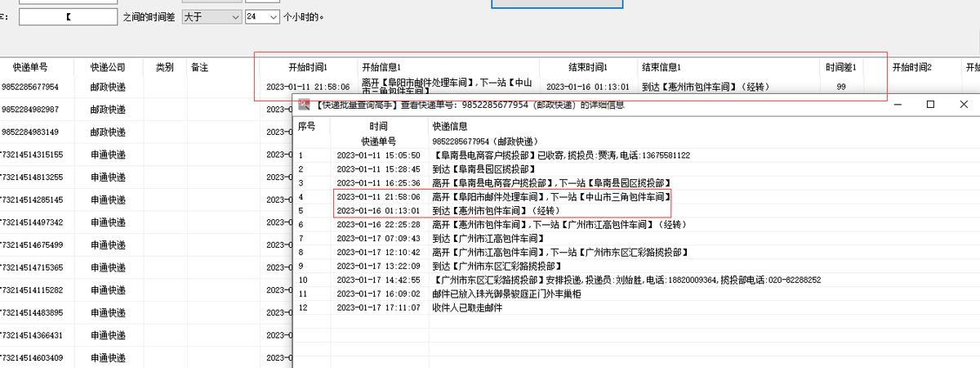Open the 大于 comparison dropdown

coord(211,16)
